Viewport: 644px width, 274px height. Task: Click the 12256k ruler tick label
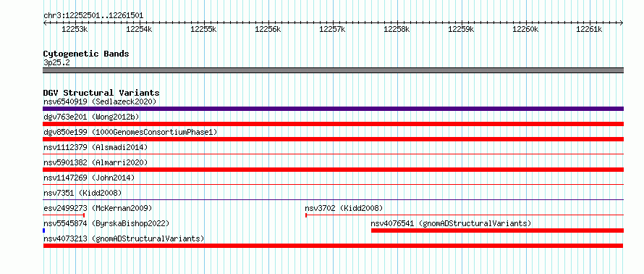pyautogui.click(x=268, y=29)
